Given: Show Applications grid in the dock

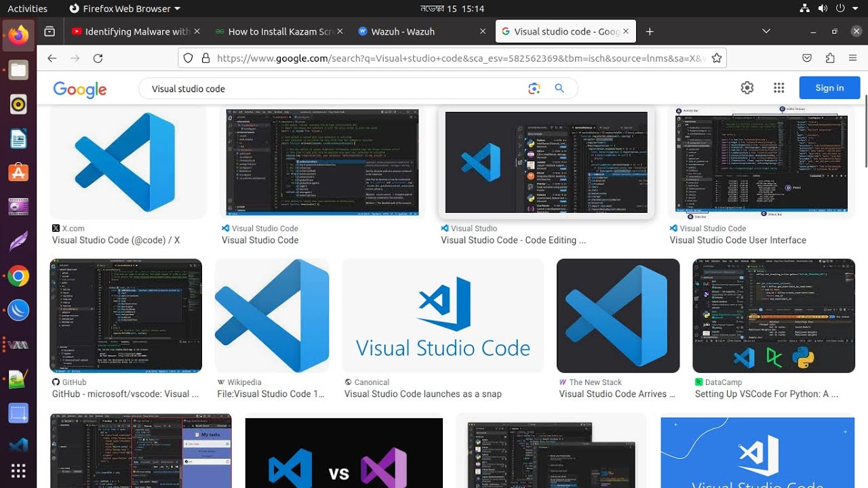Looking at the screenshot, I should 18,471.
